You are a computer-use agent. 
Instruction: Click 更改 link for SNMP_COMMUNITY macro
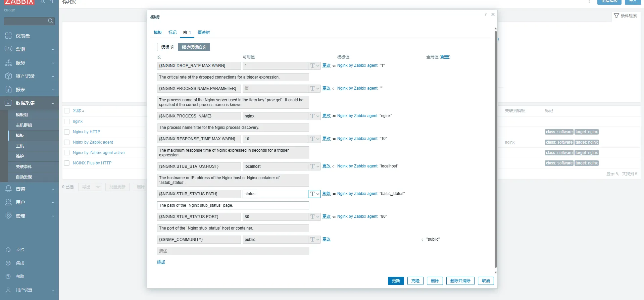click(327, 239)
